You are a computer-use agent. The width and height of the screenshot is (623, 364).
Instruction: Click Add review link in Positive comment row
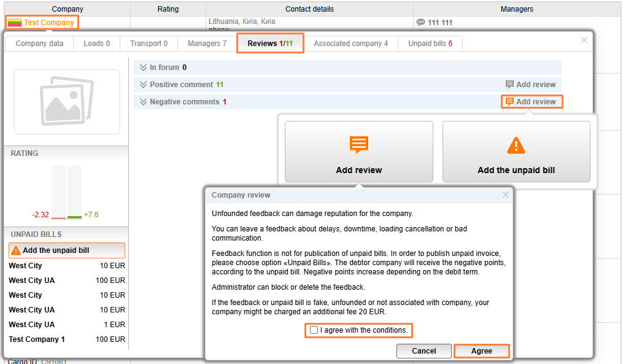(531, 85)
